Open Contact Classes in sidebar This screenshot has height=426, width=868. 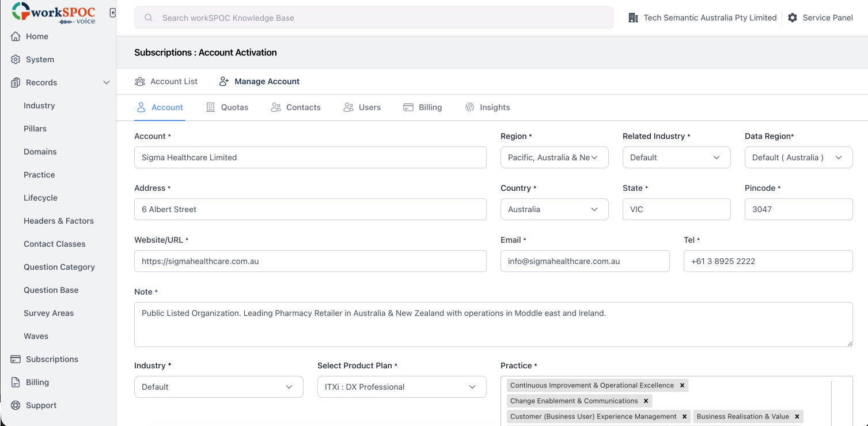coord(55,244)
